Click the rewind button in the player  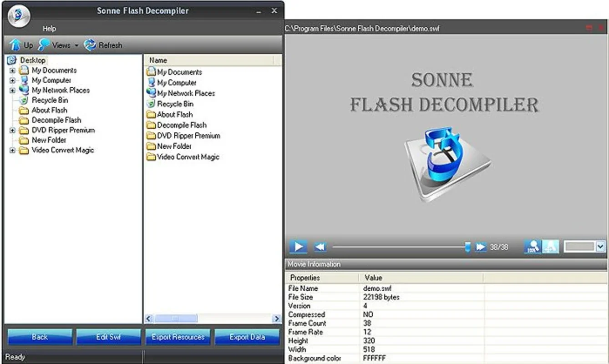click(320, 247)
